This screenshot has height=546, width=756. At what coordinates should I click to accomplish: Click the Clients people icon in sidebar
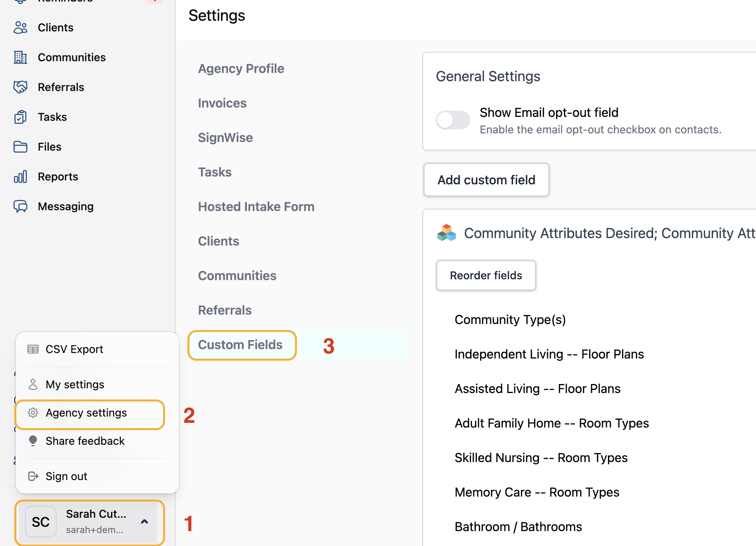click(20, 27)
